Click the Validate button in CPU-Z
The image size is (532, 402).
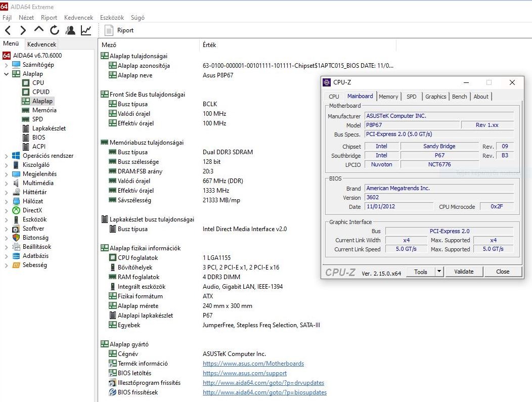[x=464, y=272]
